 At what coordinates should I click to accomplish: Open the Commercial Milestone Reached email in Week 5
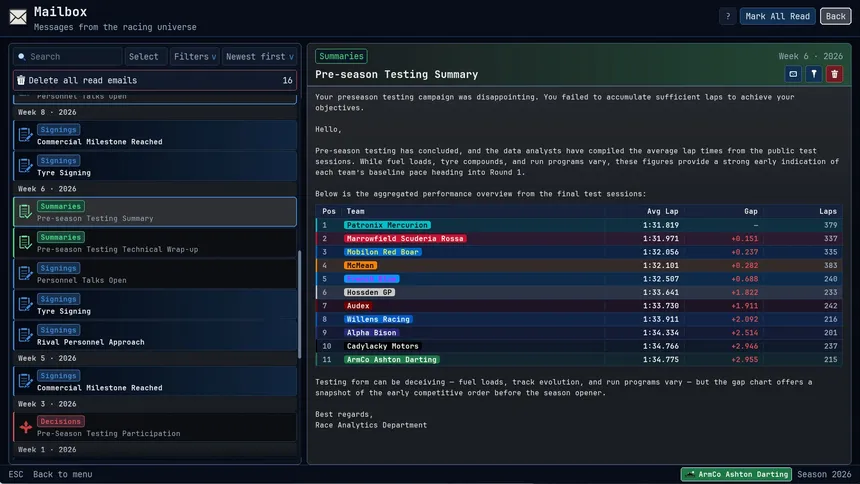(155, 381)
